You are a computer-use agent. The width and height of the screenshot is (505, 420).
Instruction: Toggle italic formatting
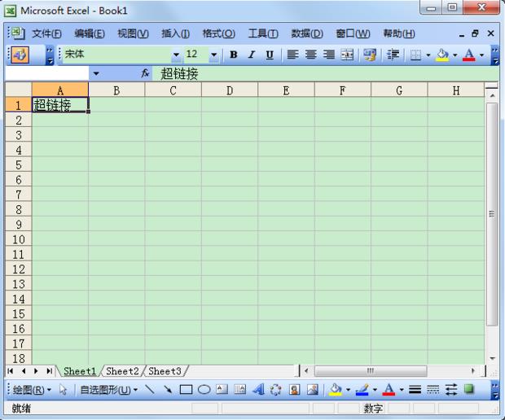coord(251,55)
